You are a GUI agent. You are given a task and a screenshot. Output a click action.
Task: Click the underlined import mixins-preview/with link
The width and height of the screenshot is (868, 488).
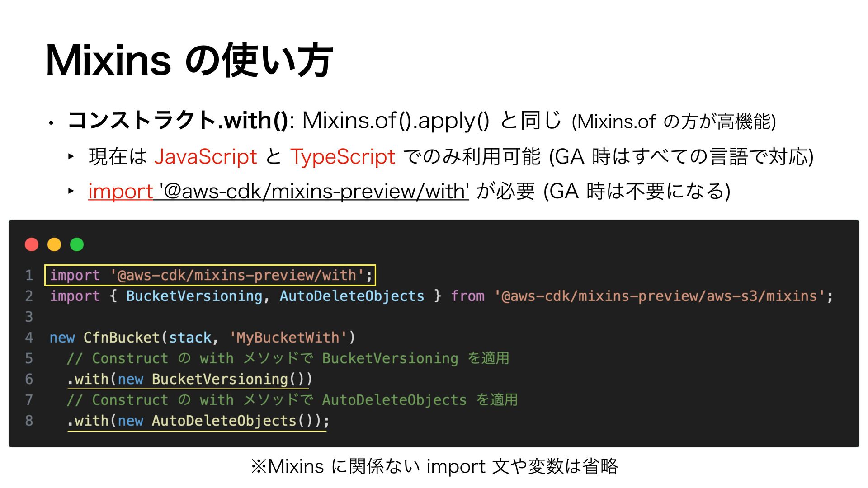coord(278,191)
